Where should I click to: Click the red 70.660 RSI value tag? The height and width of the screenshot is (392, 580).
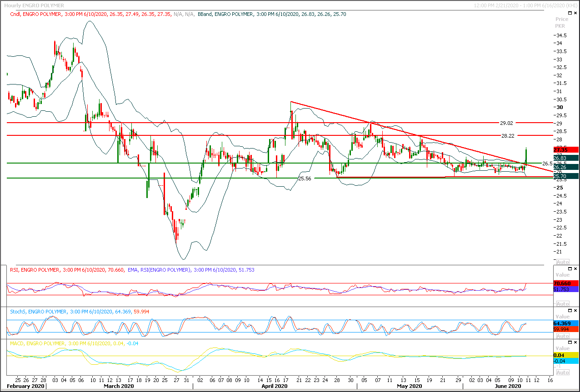[x=565, y=283]
